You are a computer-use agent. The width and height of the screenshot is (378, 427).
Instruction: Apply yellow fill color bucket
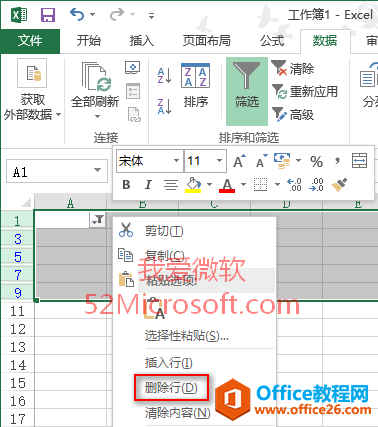coord(193,184)
